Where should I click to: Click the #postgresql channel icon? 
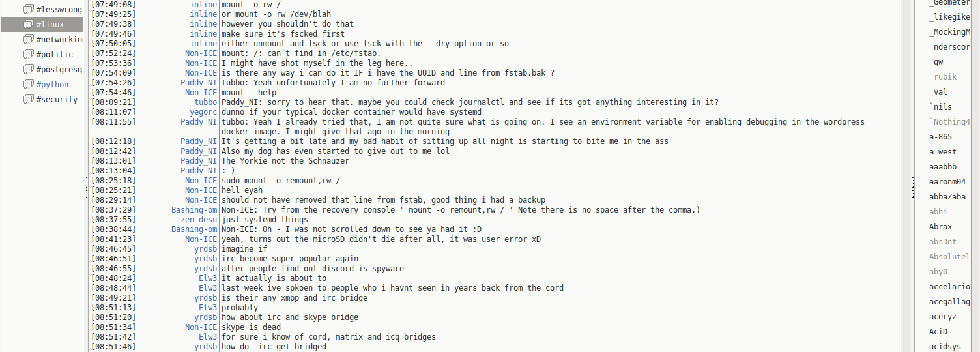(28, 69)
